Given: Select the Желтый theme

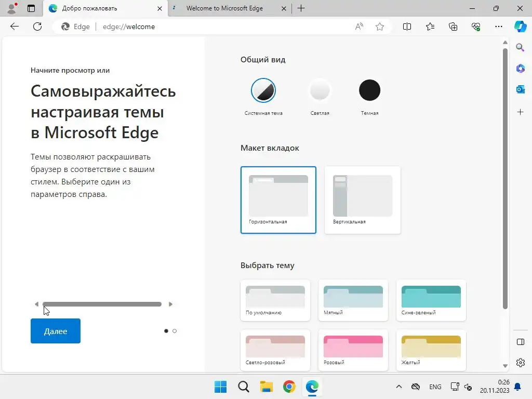Looking at the screenshot, I should (x=431, y=350).
